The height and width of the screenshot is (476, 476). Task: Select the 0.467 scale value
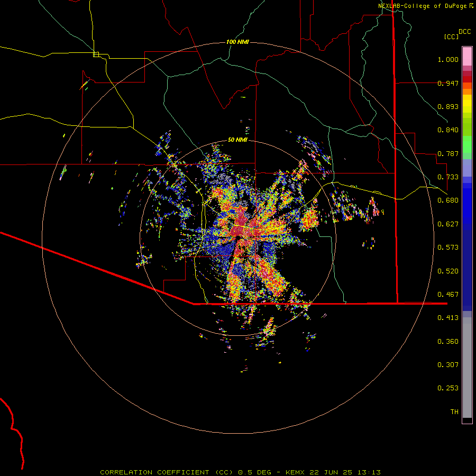click(x=448, y=295)
